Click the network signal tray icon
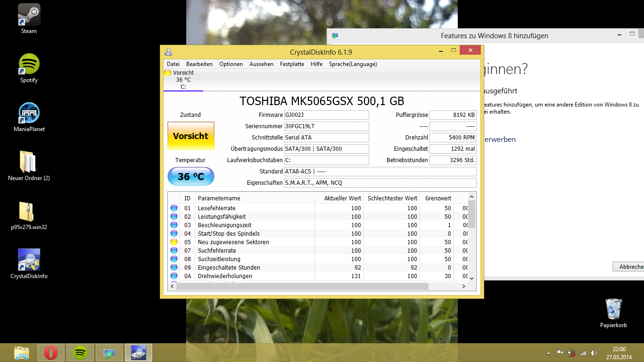644x362 pixels. pyautogui.click(x=583, y=353)
